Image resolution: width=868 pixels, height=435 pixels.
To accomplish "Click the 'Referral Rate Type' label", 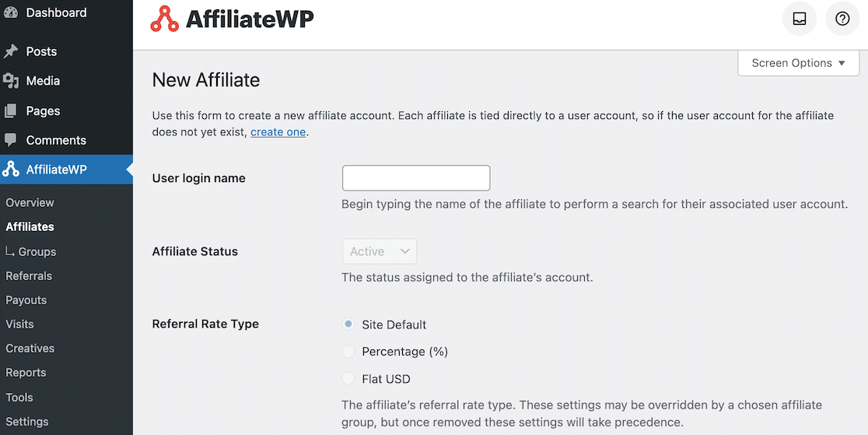I will pyautogui.click(x=205, y=324).
